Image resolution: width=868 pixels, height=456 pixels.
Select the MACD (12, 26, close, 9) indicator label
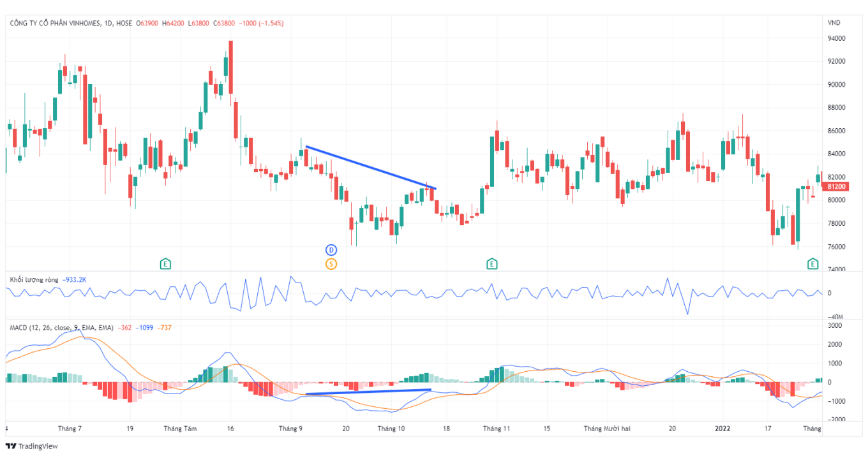(61, 327)
